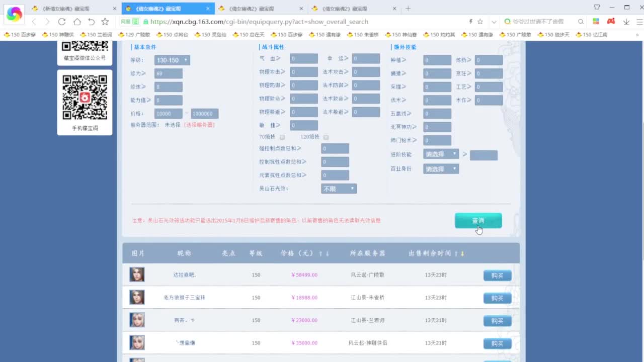
Task: Click the 查询 search button
Action: [x=478, y=221]
